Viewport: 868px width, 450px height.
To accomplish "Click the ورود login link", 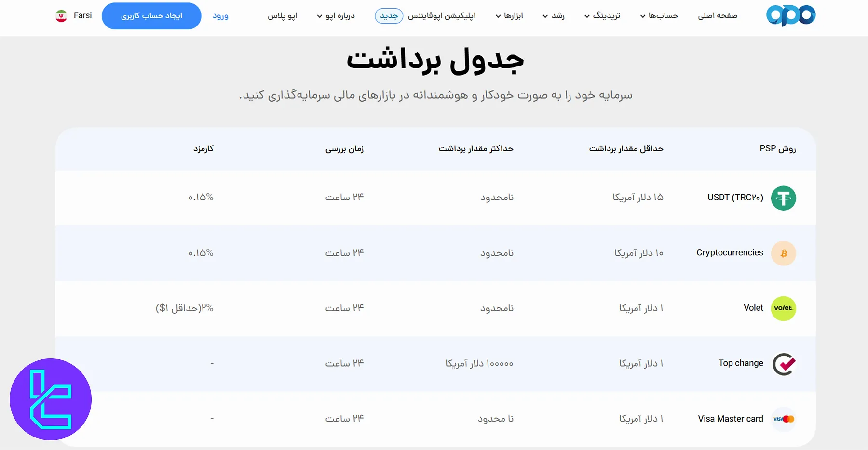I will [x=220, y=15].
